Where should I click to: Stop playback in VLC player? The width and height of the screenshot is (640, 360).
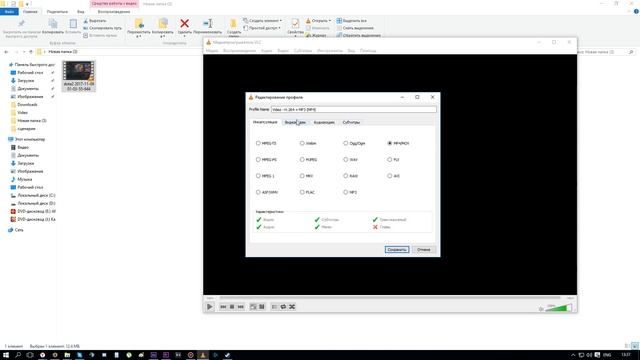pyautogui.click(x=232, y=307)
